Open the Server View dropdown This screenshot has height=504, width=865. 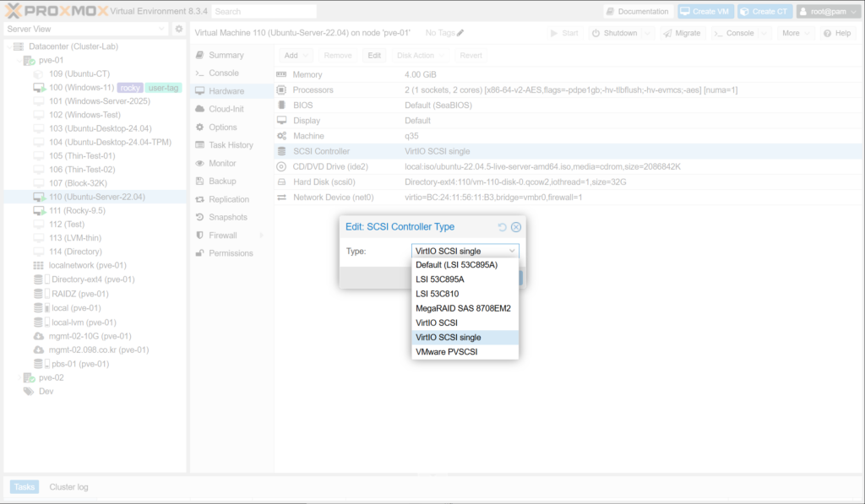pyautogui.click(x=85, y=29)
